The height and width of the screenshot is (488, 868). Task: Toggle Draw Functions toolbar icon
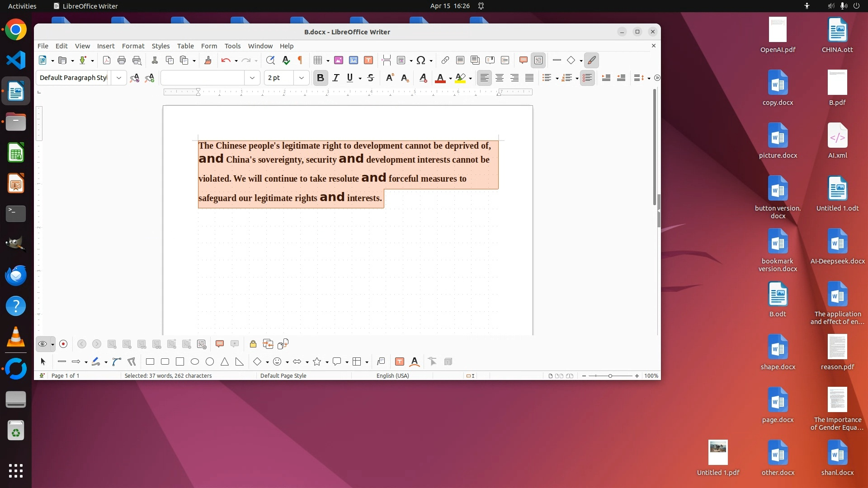tap(591, 60)
